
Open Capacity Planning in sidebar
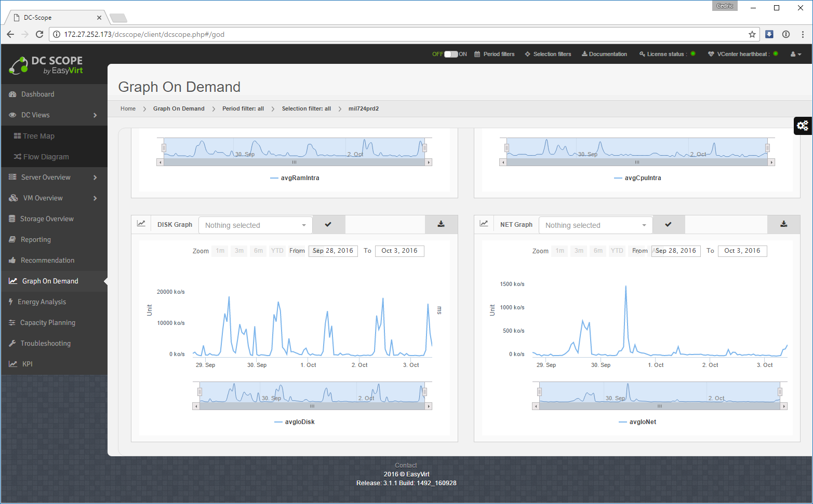pos(48,323)
